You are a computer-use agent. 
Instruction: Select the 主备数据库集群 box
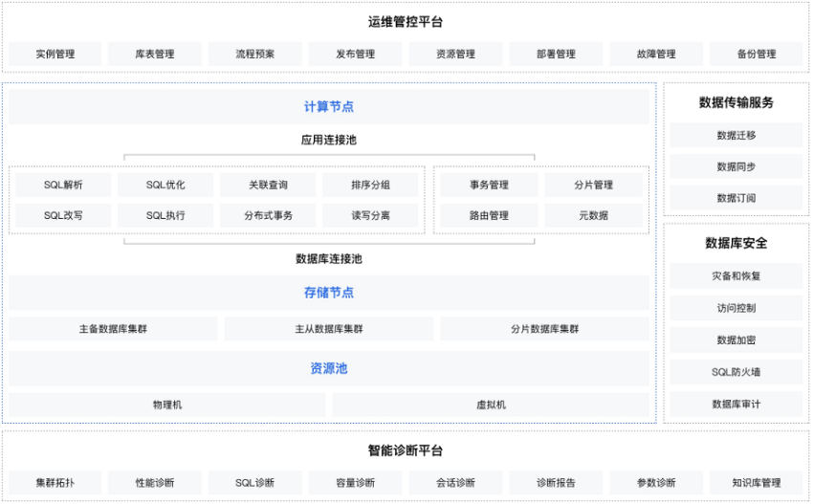point(113,329)
